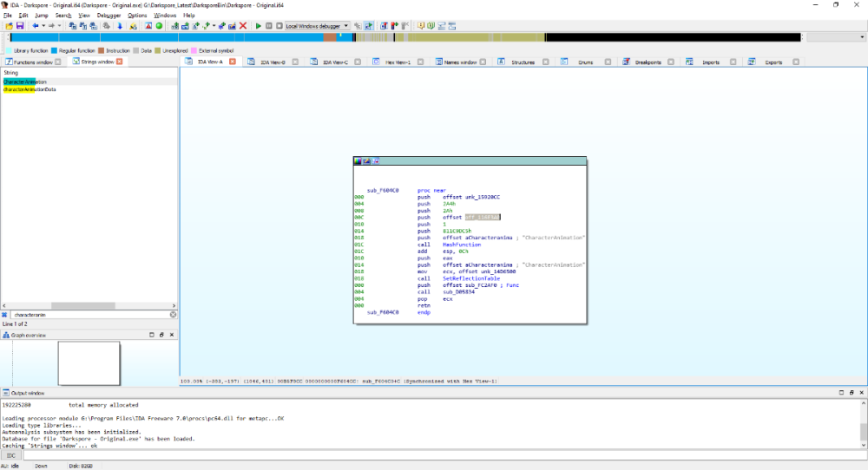This screenshot has width=868, height=470.
Task: Open the View menu
Action: point(84,16)
